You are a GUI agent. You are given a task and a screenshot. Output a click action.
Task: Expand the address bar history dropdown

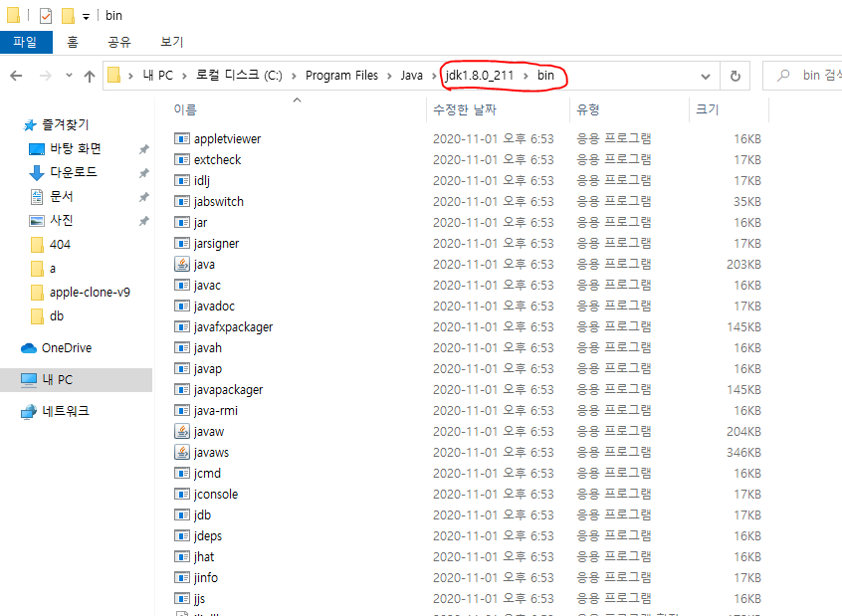pyautogui.click(x=706, y=77)
